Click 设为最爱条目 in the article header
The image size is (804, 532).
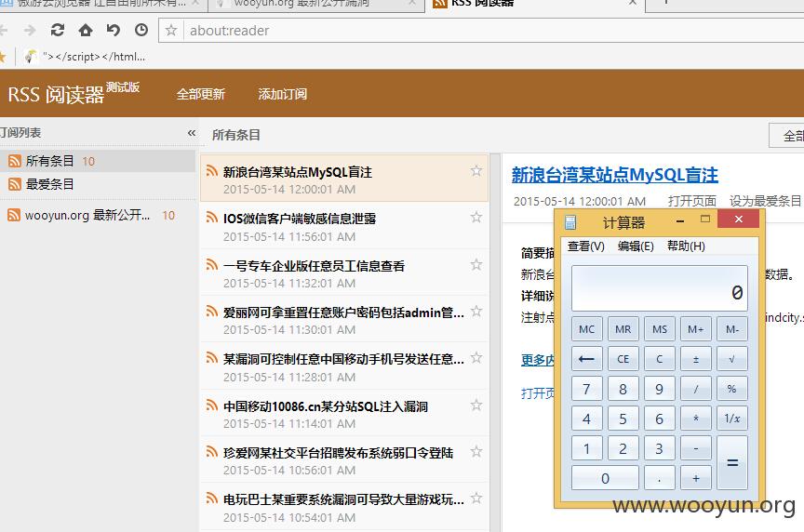[x=765, y=201]
